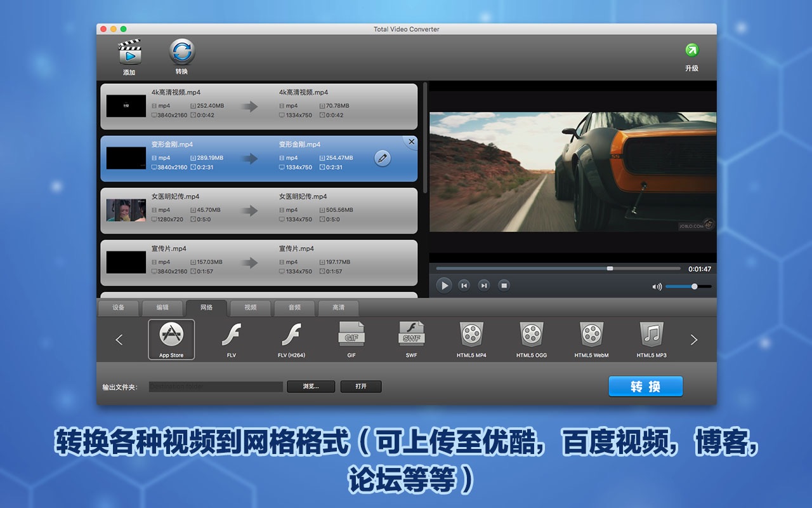Select the 宣传片.mp4 file row

click(259, 263)
